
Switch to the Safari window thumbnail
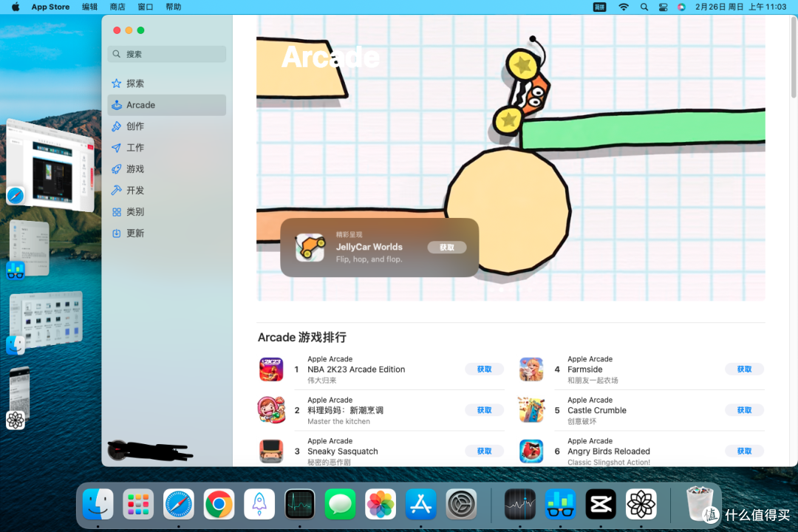point(50,166)
